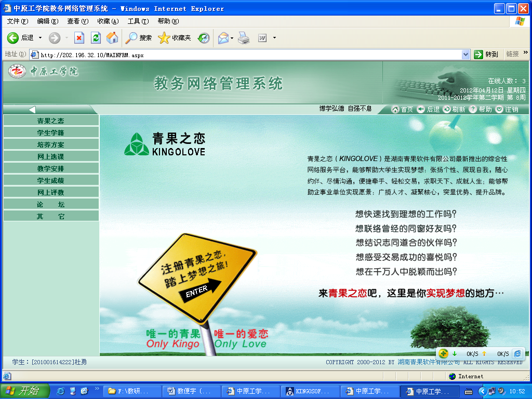Open the Favorites star button
Viewport: 532px width, 399px height.
tap(175, 37)
